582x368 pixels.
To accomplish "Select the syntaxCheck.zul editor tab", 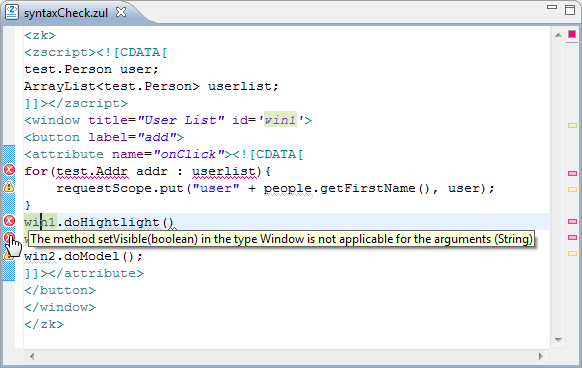I will tap(66, 13).
